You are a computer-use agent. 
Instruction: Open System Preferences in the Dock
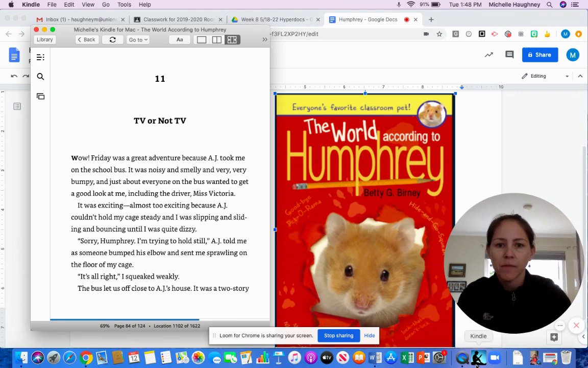pyautogui.click(x=439, y=357)
